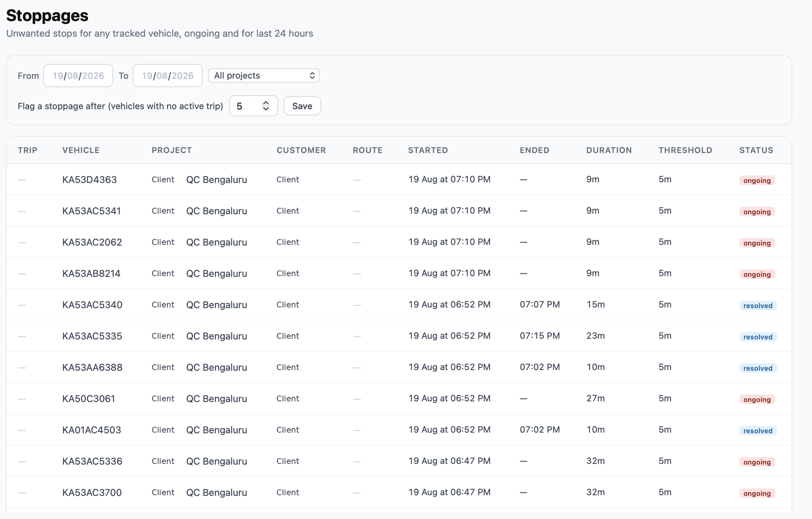
Task: Select vehicle KA53D4363
Action: [x=89, y=179]
